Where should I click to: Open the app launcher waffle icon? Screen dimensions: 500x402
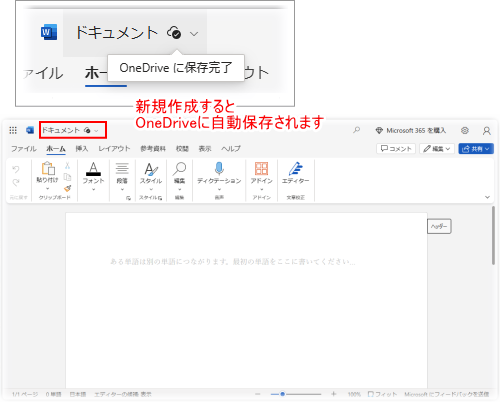[x=13, y=130]
